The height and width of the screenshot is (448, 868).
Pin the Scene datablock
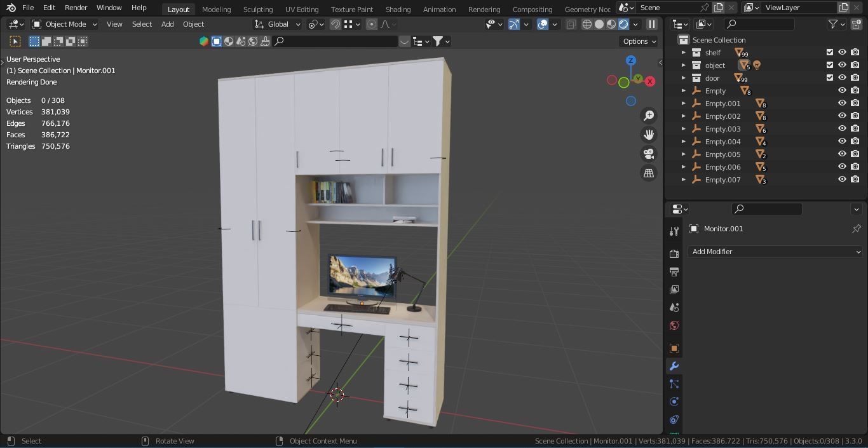click(x=704, y=8)
